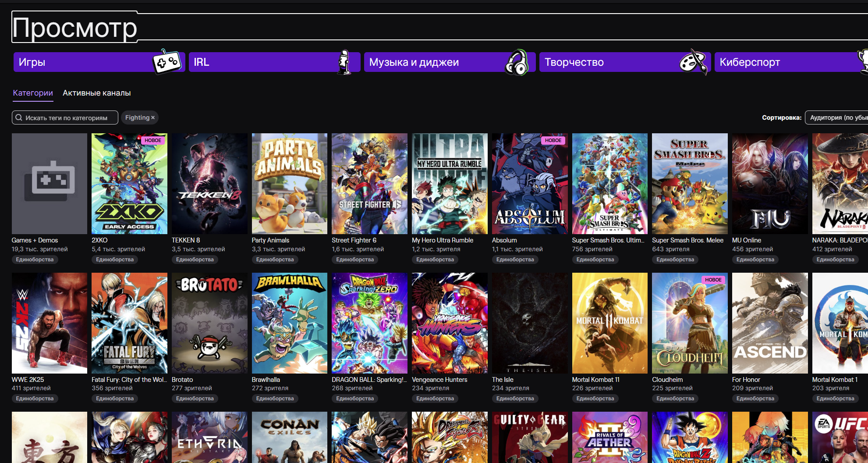Open the Etheria Restart cover art

(209, 437)
